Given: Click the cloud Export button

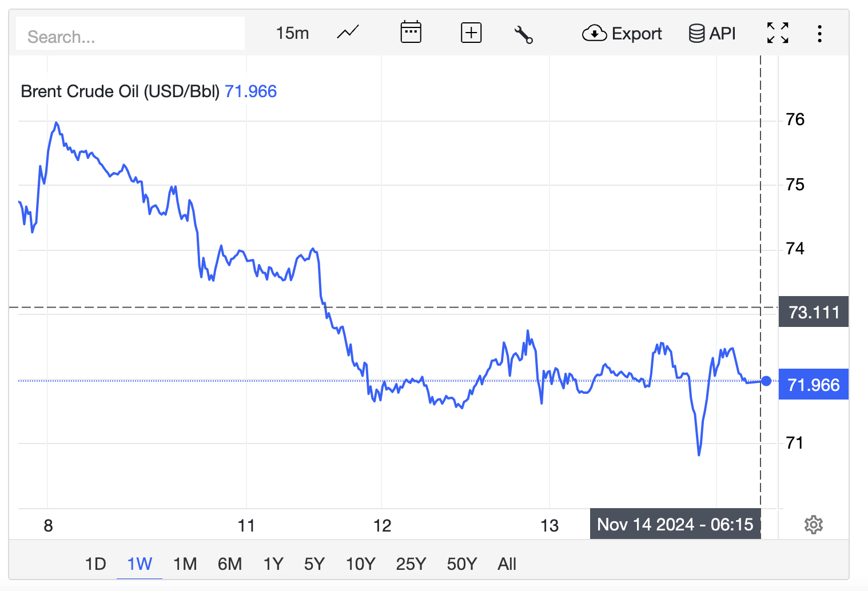Looking at the screenshot, I should pos(622,34).
